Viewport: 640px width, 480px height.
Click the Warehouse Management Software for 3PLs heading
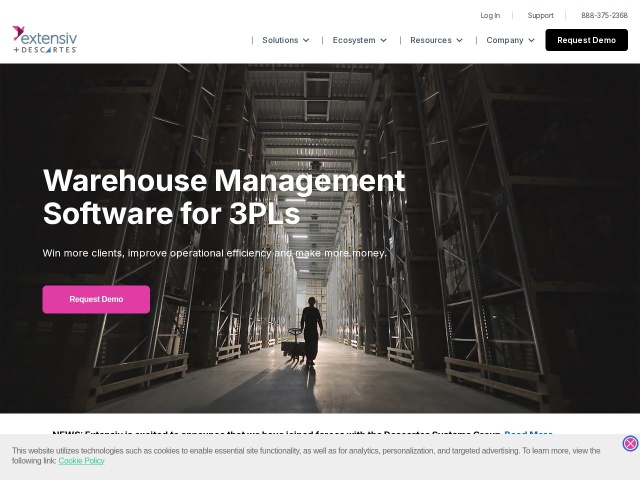224,197
